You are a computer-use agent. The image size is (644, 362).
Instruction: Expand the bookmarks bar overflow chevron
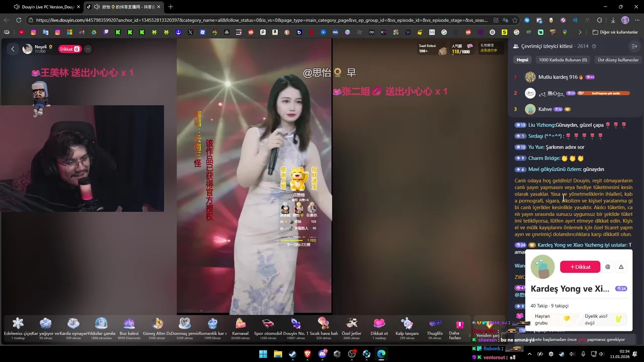580,32
